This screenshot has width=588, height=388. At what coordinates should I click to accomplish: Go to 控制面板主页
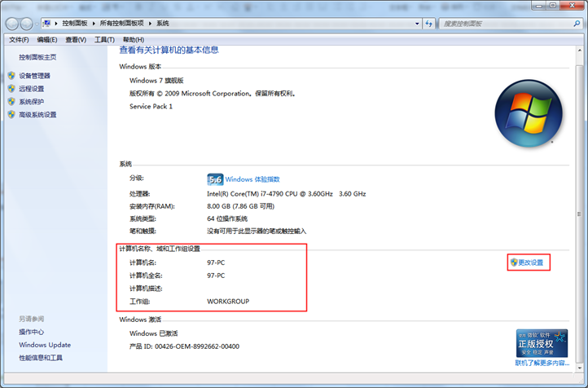coord(37,57)
